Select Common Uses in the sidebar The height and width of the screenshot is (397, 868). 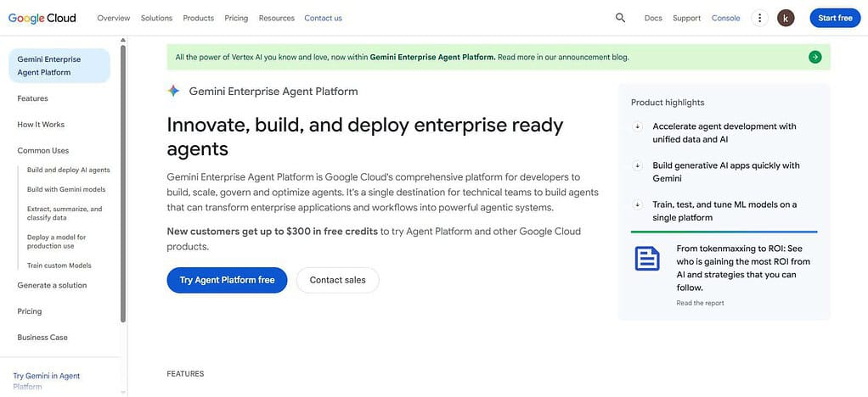[43, 150]
